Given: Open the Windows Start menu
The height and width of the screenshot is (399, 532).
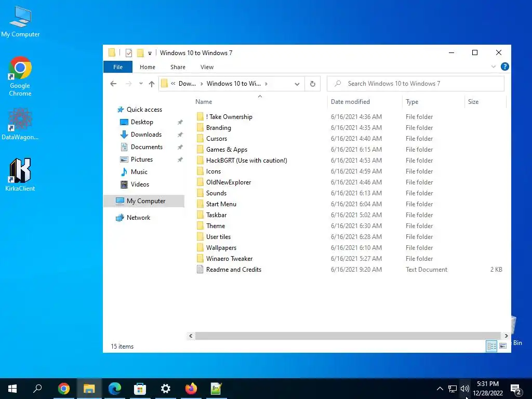Looking at the screenshot, I should pyautogui.click(x=12, y=389).
